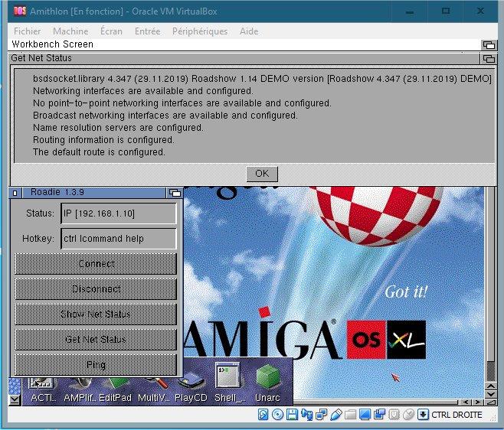Click the audio status icon
The image size is (504, 430).
[x=306, y=415]
